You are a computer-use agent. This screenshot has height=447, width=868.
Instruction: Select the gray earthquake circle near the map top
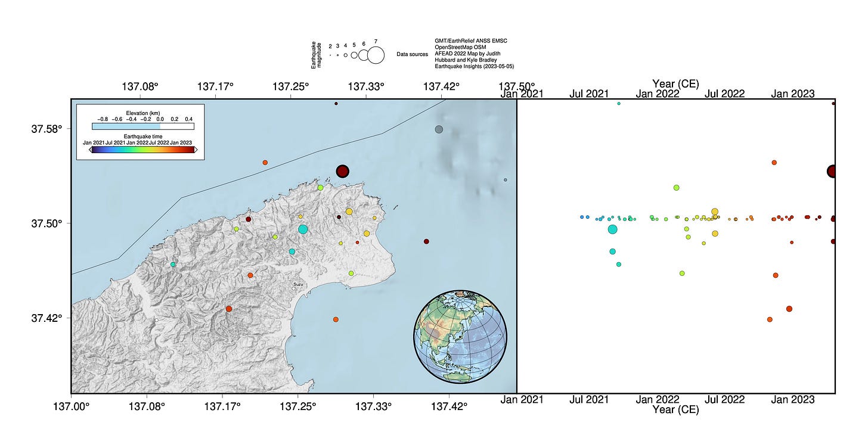pos(439,129)
